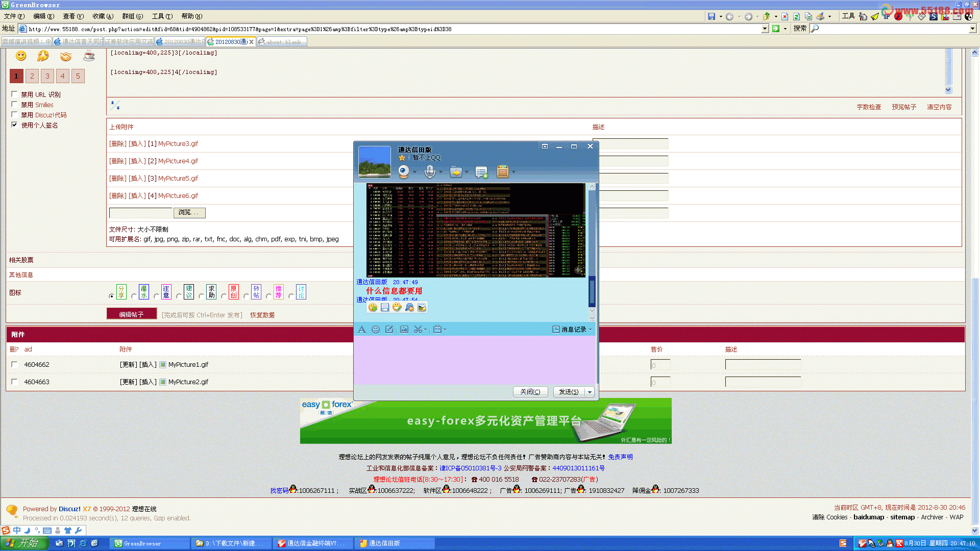980x551 pixels.
Task: Click the screenshot scissors icon in QQ
Action: [418, 330]
